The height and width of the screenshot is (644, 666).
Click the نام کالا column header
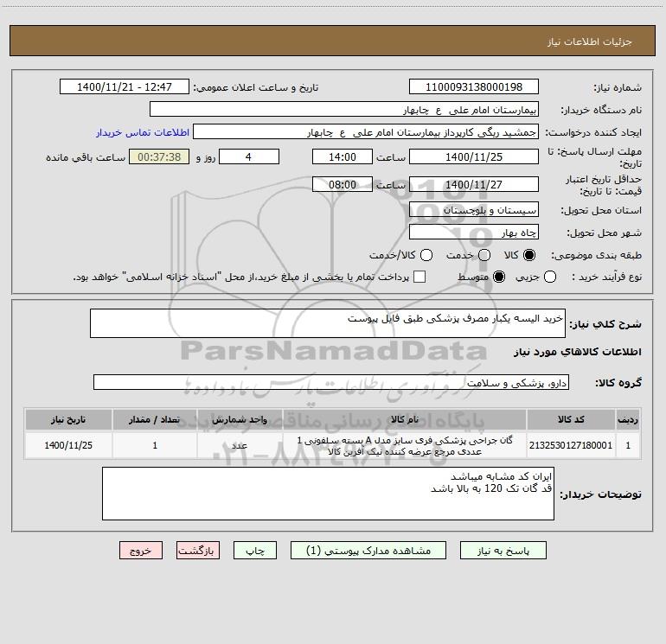point(405,419)
